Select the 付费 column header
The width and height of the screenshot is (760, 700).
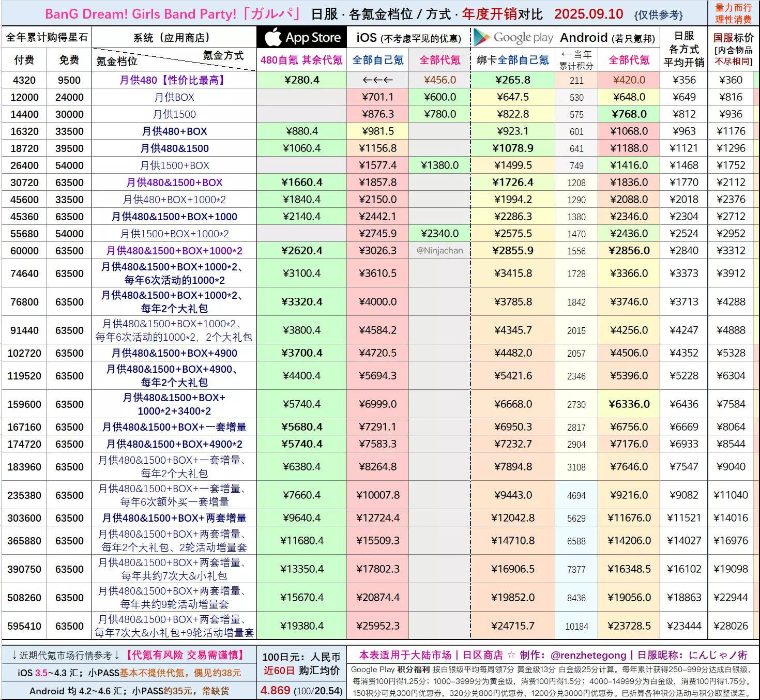coord(24,60)
